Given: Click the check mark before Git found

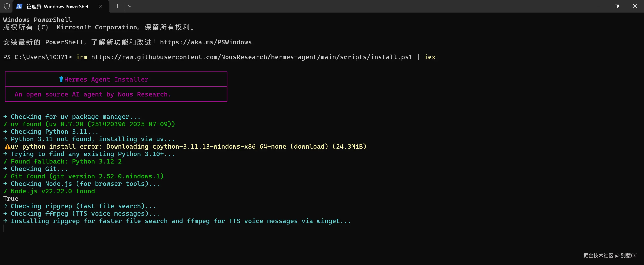Looking at the screenshot, I should (5, 177).
